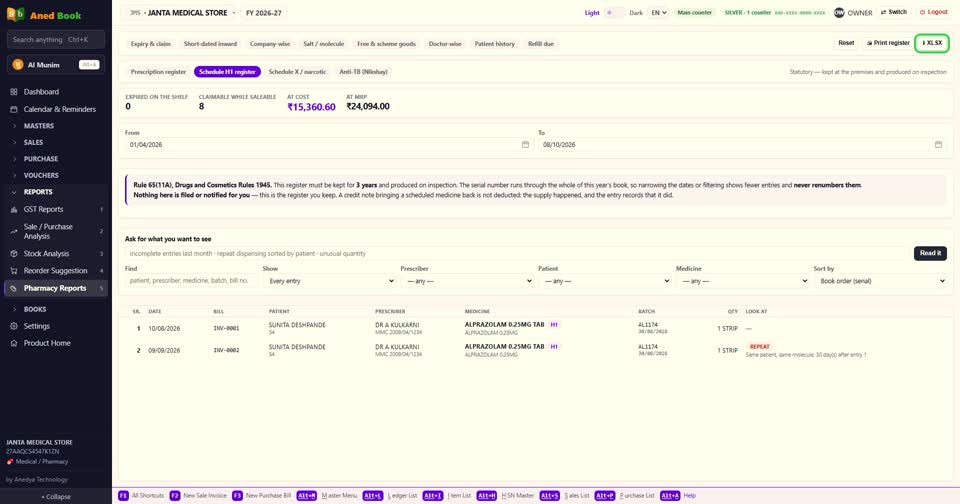Image resolution: width=960 pixels, height=504 pixels.
Task: Click the Alt+M Master Menu key badge
Action: point(307,495)
